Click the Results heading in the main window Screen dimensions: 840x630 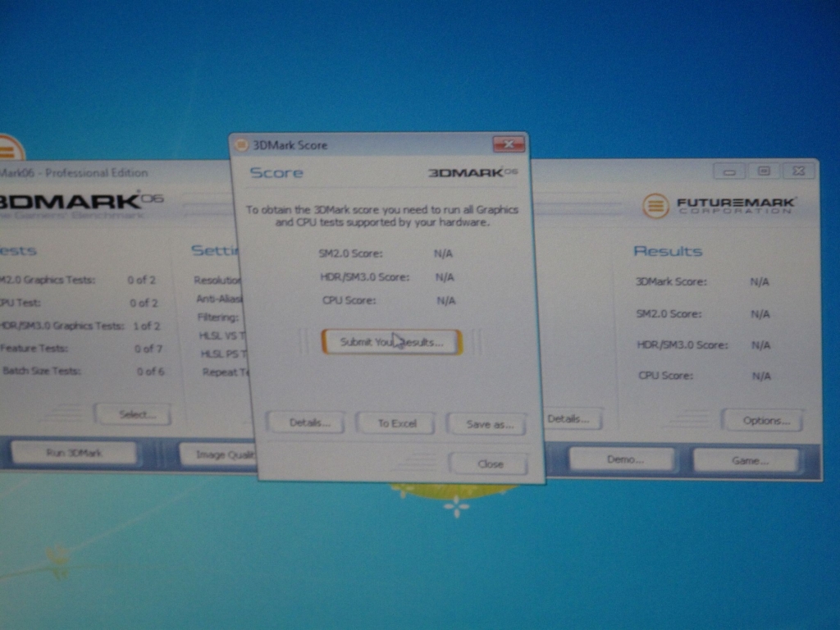click(668, 251)
